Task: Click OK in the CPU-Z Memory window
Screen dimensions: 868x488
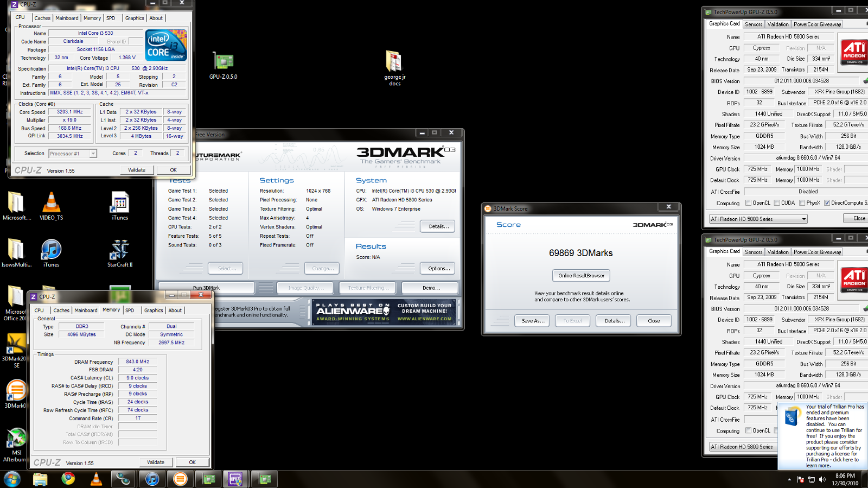Action: coord(192,462)
